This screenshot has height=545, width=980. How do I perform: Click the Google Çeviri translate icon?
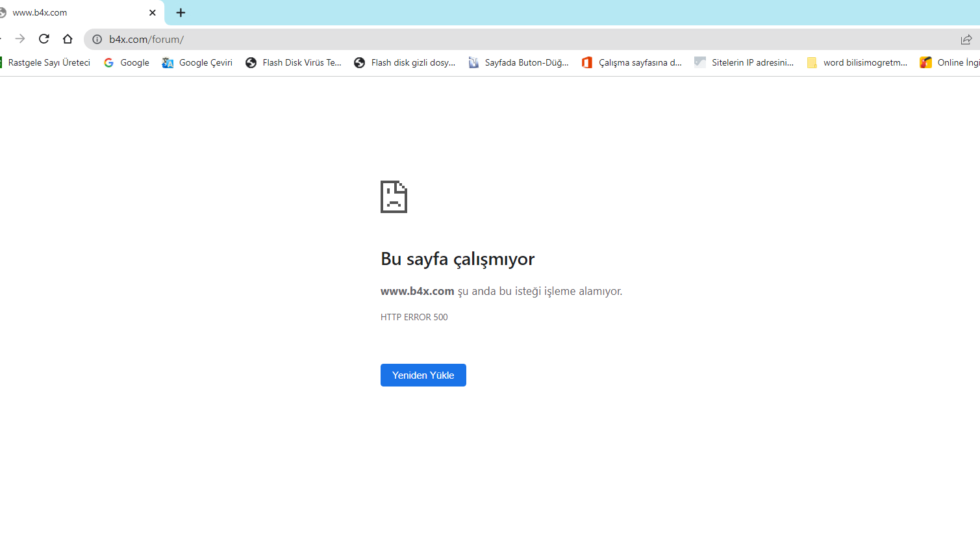click(x=168, y=62)
